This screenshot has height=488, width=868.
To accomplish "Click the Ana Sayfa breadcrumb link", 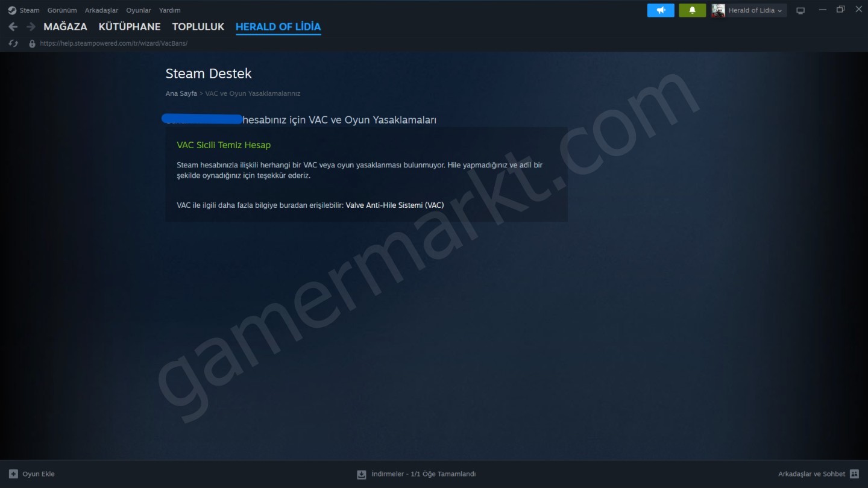I will pyautogui.click(x=181, y=93).
